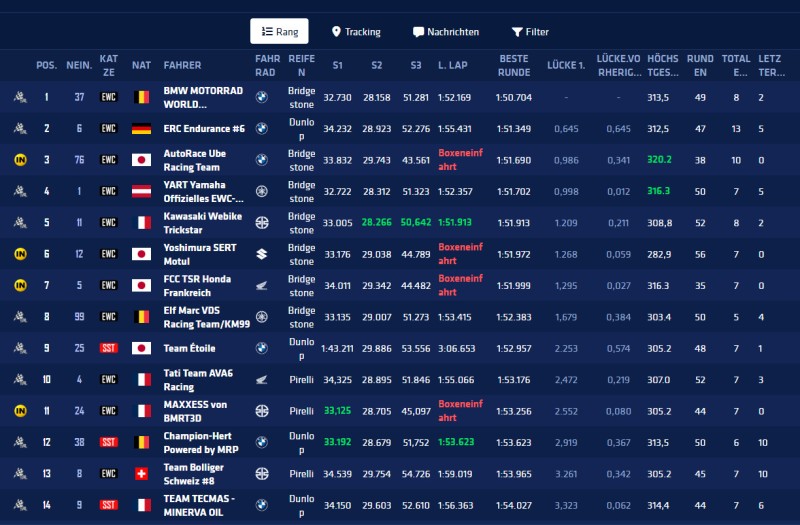Click the BMW logo in BMW Motorrad World row

pyautogui.click(x=262, y=97)
